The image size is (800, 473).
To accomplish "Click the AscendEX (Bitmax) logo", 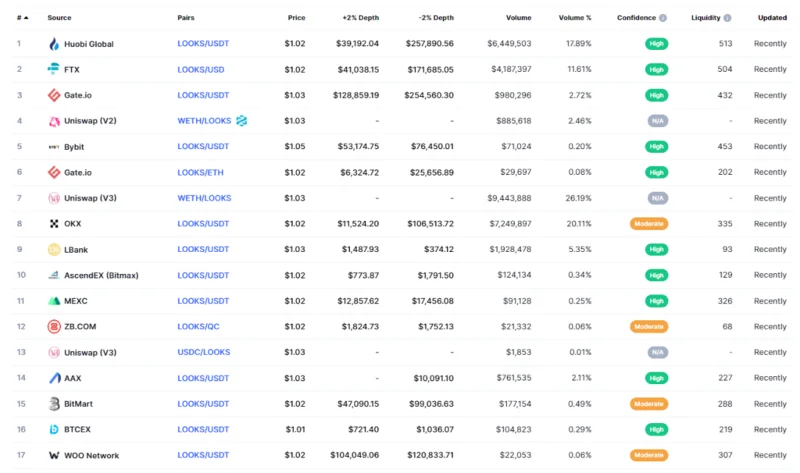I will coord(54,275).
